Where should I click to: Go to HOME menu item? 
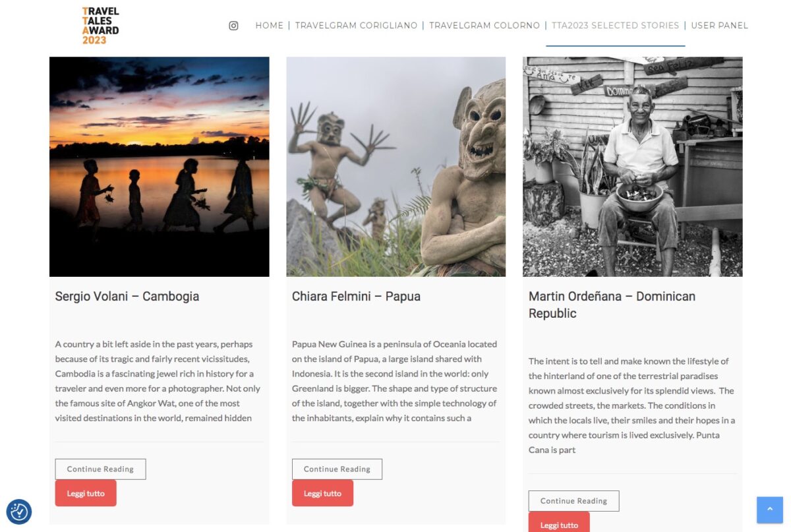269,26
